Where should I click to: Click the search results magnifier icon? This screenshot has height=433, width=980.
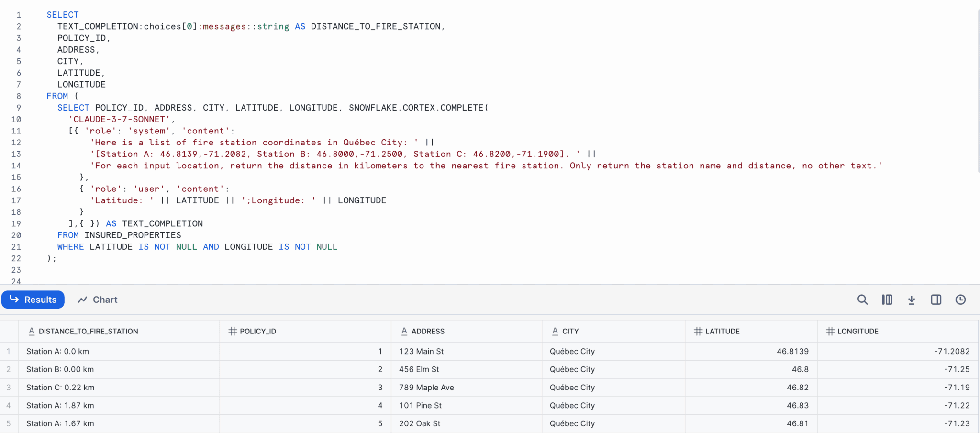[x=862, y=300]
